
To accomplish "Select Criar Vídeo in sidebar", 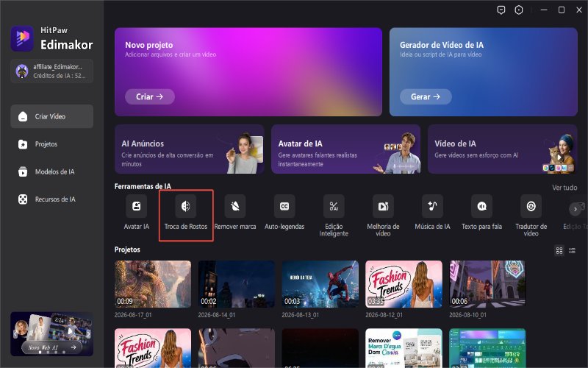I will click(x=51, y=116).
